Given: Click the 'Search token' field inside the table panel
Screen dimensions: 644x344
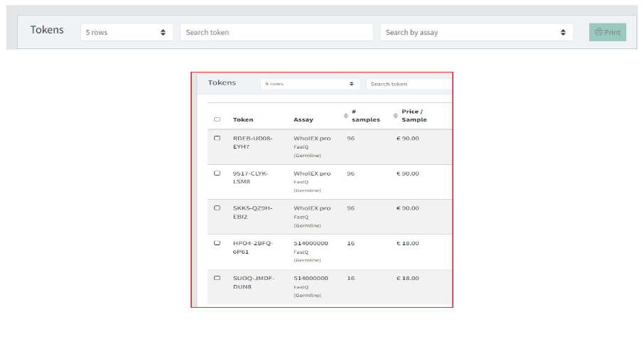Looking at the screenshot, I should point(408,84).
